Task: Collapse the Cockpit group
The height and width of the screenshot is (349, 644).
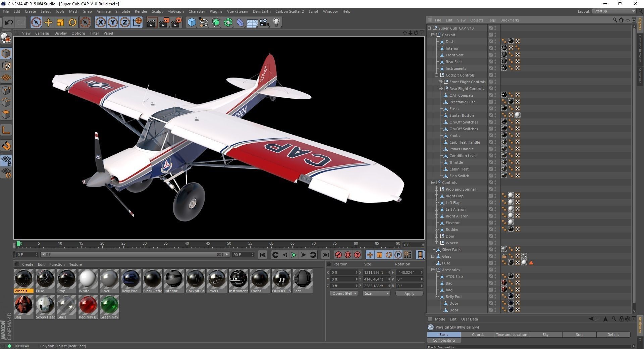Action: point(433,35)
